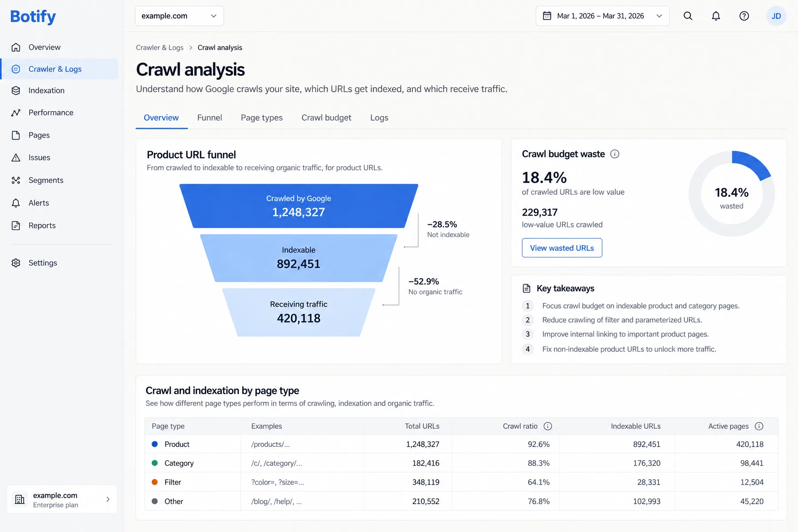Image resolution: width=798 pixels, height=532 pixels.
Task: Click the Crawled by Google funnel segment
Action: (x=298, y=206)
